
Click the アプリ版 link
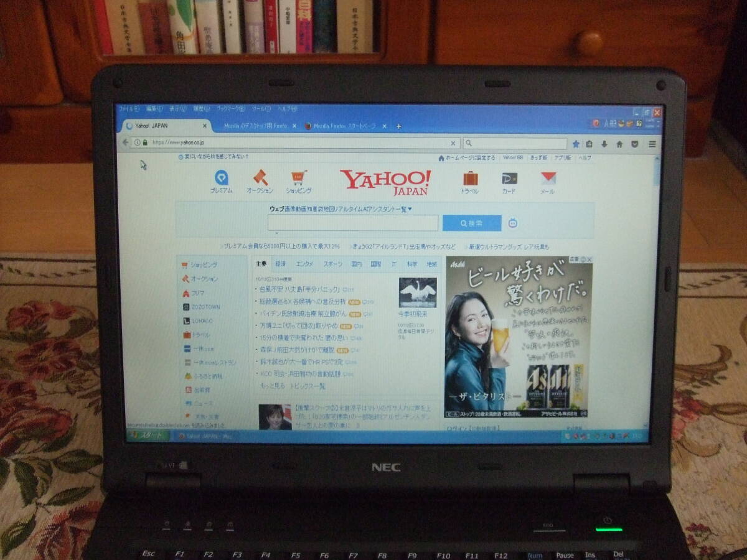pos(563,158)
